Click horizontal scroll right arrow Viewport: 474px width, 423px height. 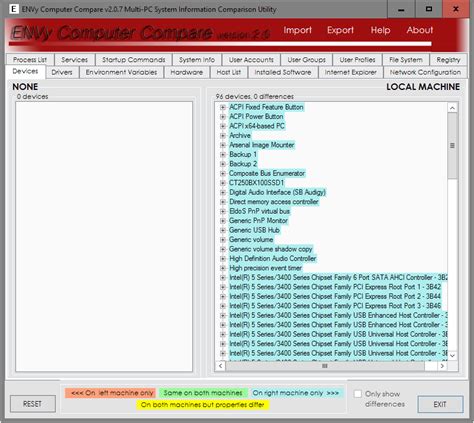pyautogui.click(x=442, y=366)
